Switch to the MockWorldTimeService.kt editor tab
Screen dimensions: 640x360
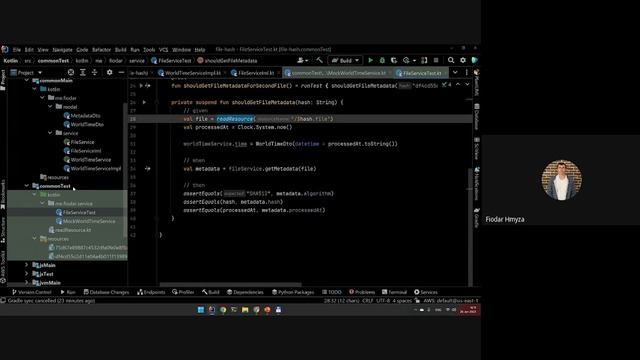(337, 73)
